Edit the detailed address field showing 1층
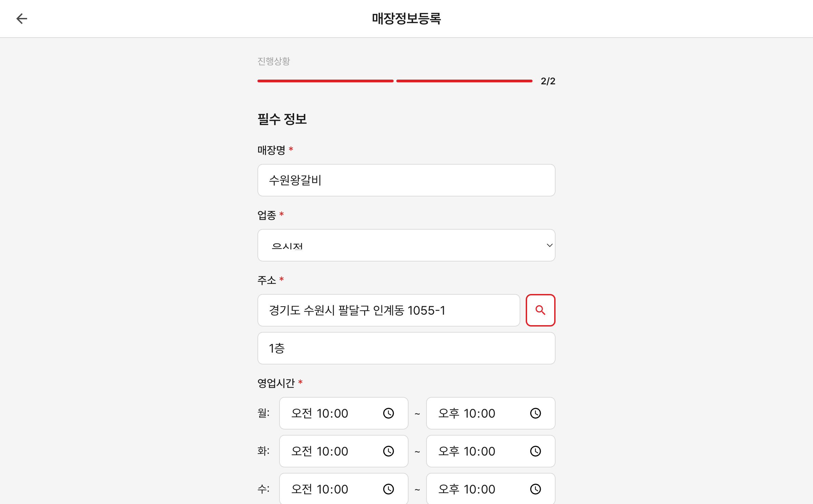 point(406,348)
